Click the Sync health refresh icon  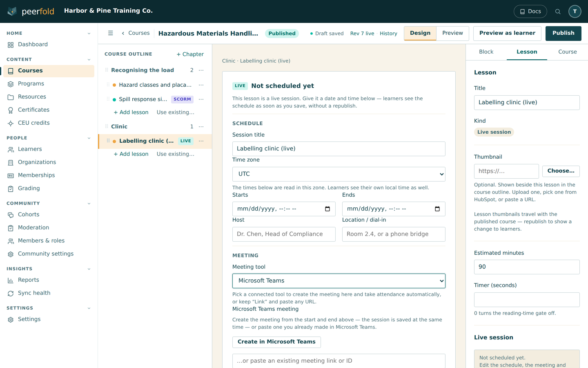coord(11,293)
